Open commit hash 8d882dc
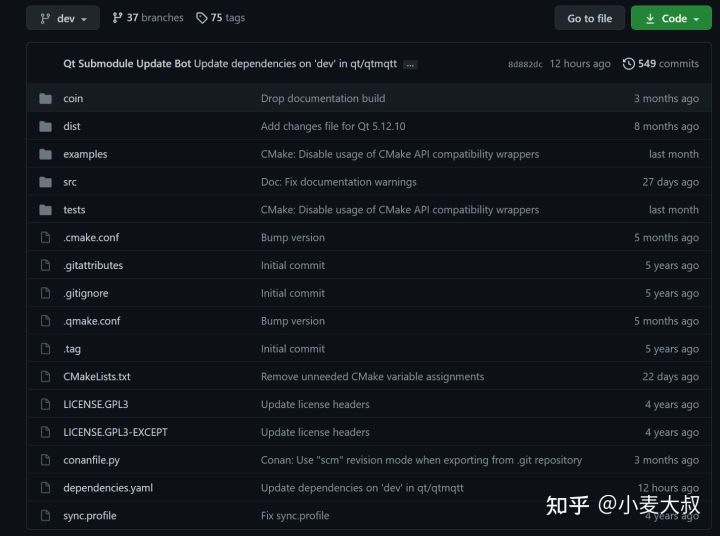 click(525, 64)
